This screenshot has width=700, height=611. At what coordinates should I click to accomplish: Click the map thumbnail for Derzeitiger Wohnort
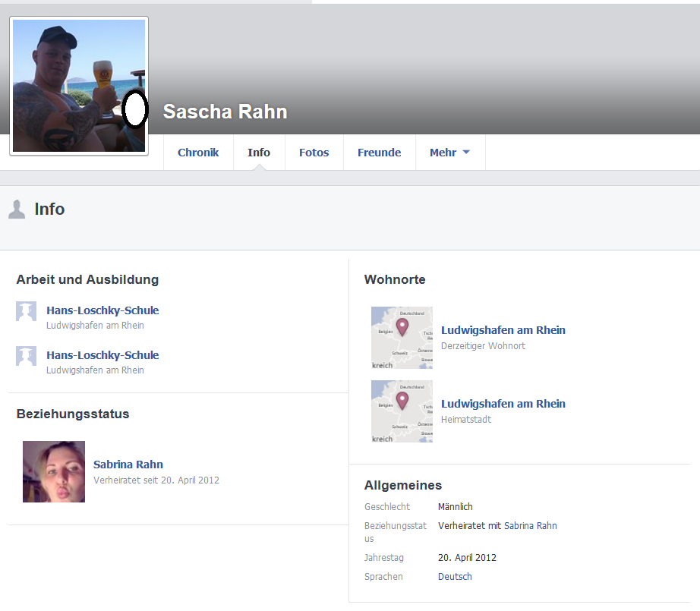tap(402, 338)
